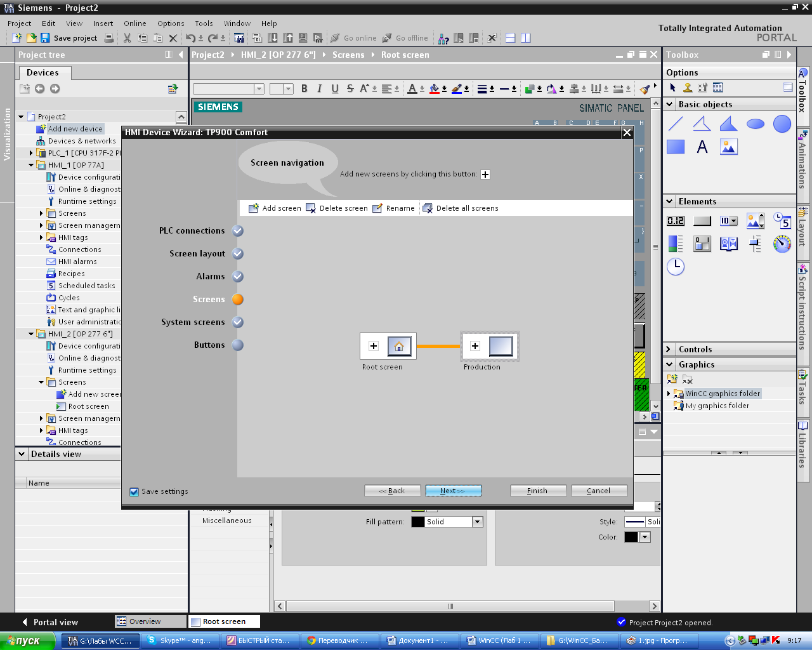812x650 pixels.
Task: Select the Polyline tool in Basic objects
Action: pyautogui.click(x=702, y=124)
